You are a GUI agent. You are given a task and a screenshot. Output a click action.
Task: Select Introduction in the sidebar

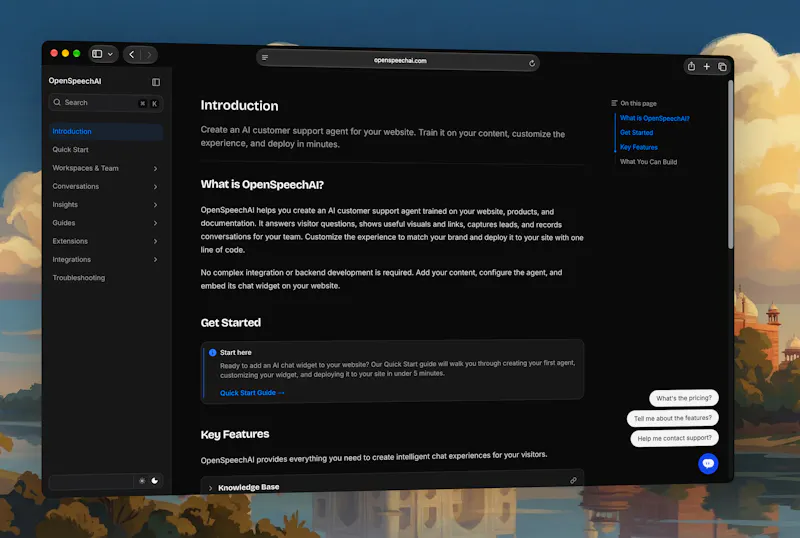pos(106,131)
